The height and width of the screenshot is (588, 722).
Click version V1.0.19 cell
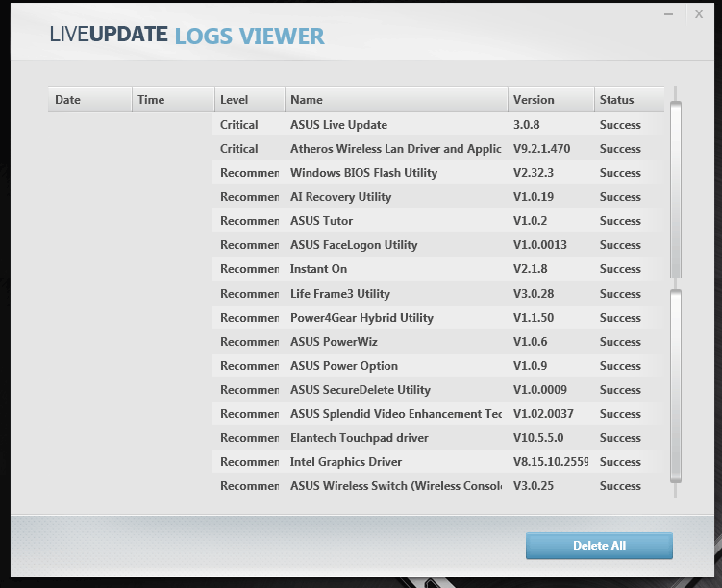point(534,196)
